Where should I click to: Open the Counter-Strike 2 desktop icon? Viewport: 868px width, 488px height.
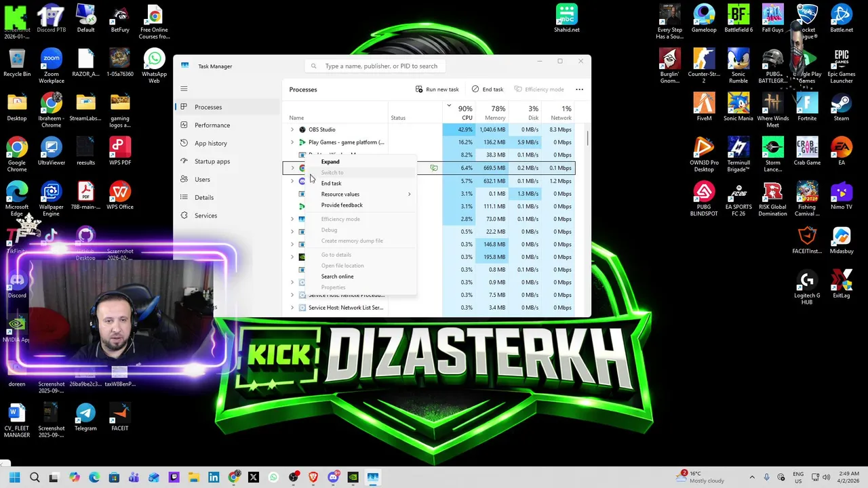pyautogui.click(x=704, y=66)
